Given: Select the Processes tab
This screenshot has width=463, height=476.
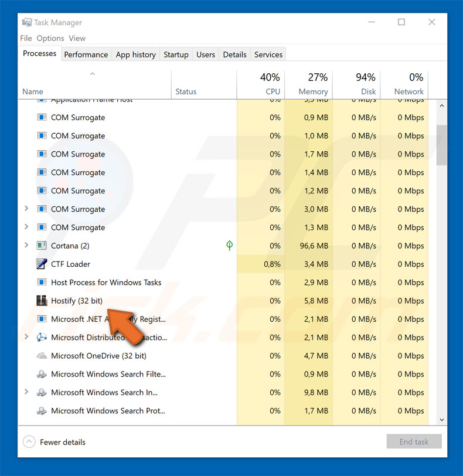Looking at the screenshot, I should [40, 53].
